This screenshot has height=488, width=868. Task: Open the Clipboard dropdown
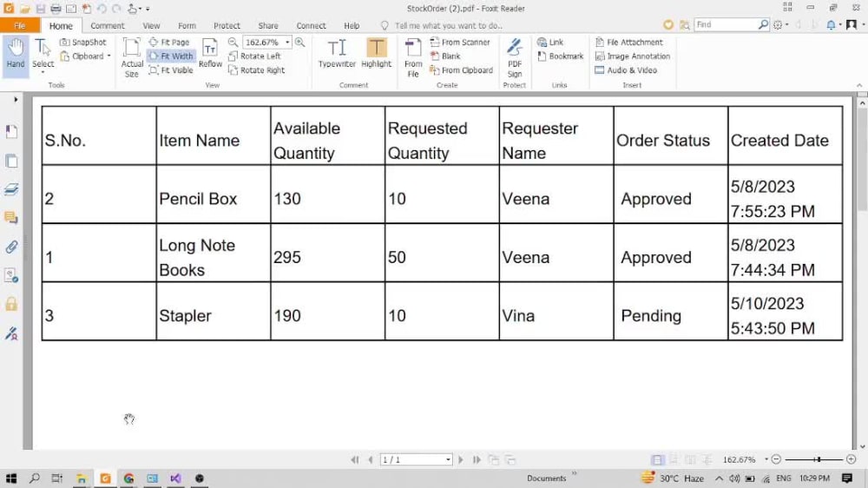click(85, 56)
